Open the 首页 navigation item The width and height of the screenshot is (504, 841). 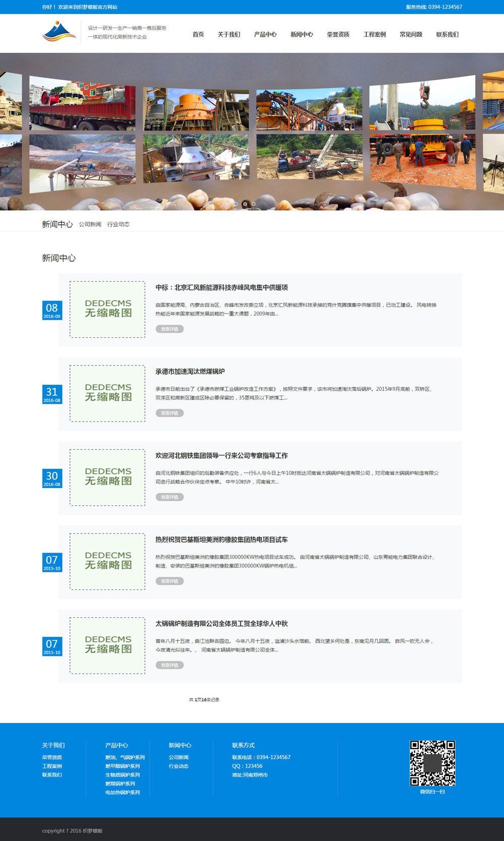click(198, 34)
